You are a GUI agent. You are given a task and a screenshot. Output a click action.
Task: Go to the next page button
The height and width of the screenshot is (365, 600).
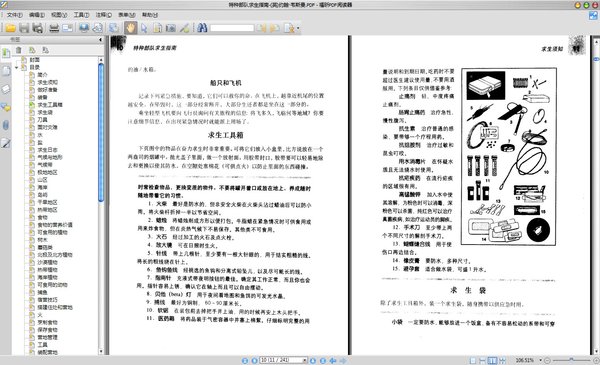click(x=313, y=360)
